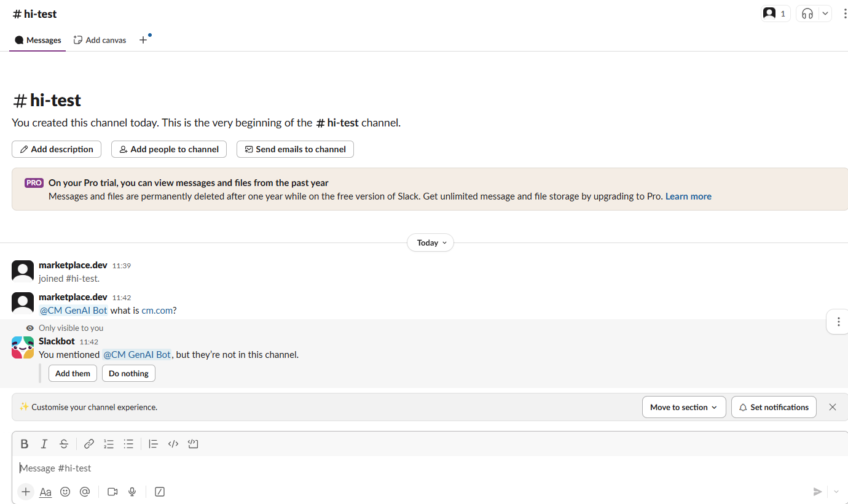Open the emoji picker
848x504 pixels.
point(65,492)
